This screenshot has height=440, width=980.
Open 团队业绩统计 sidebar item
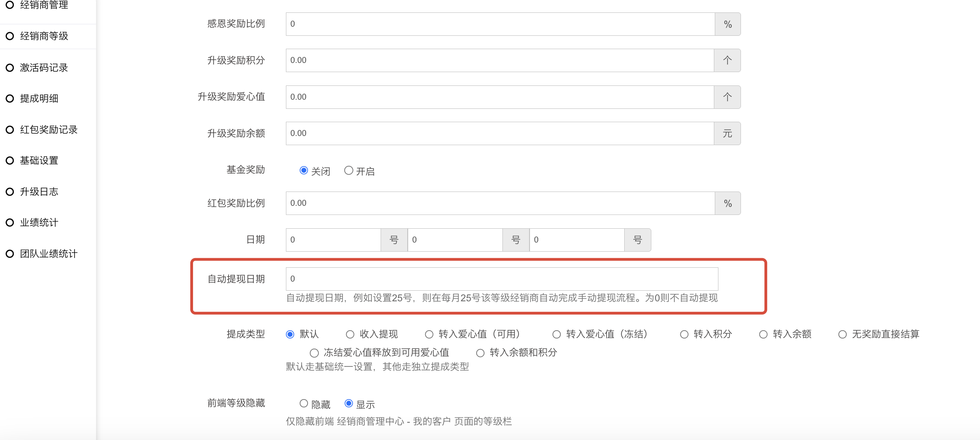(x=48, y=254)
